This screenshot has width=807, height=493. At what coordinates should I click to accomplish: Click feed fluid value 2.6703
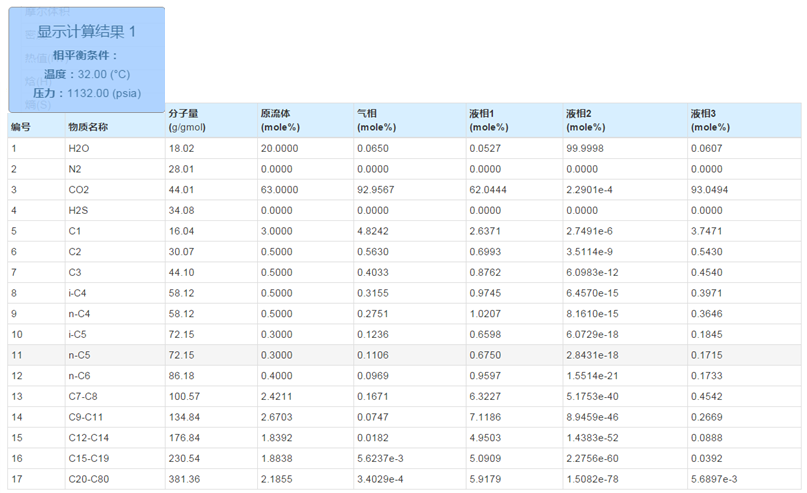(x=276, y=417)
